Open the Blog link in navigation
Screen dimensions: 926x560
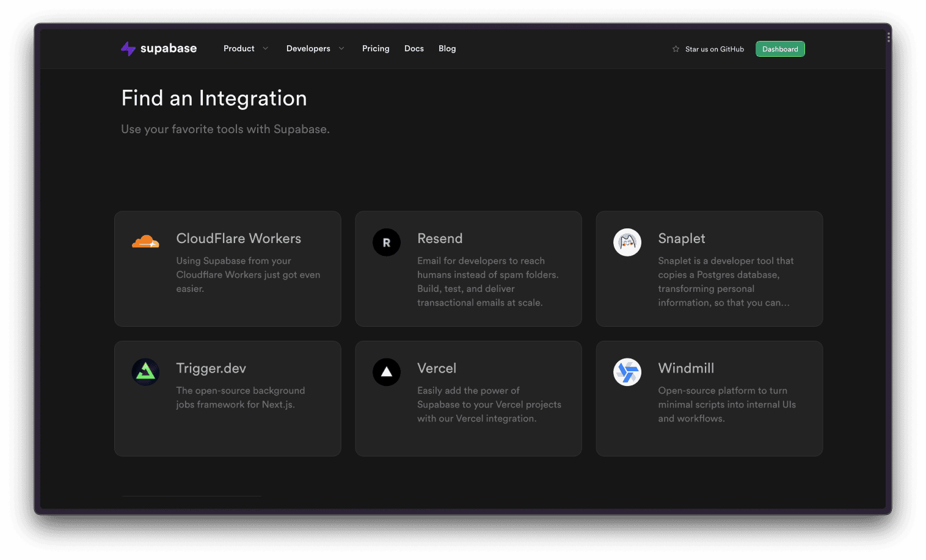(447, 49)
